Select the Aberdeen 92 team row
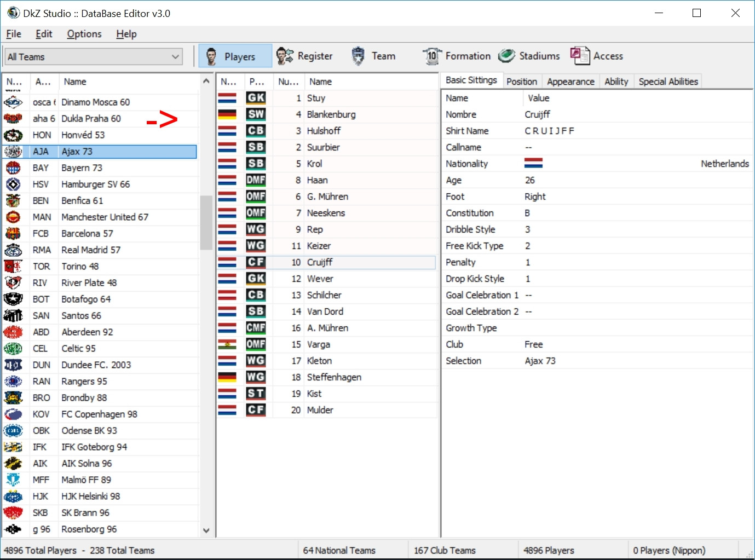The image size is (755, 560). 100,332
